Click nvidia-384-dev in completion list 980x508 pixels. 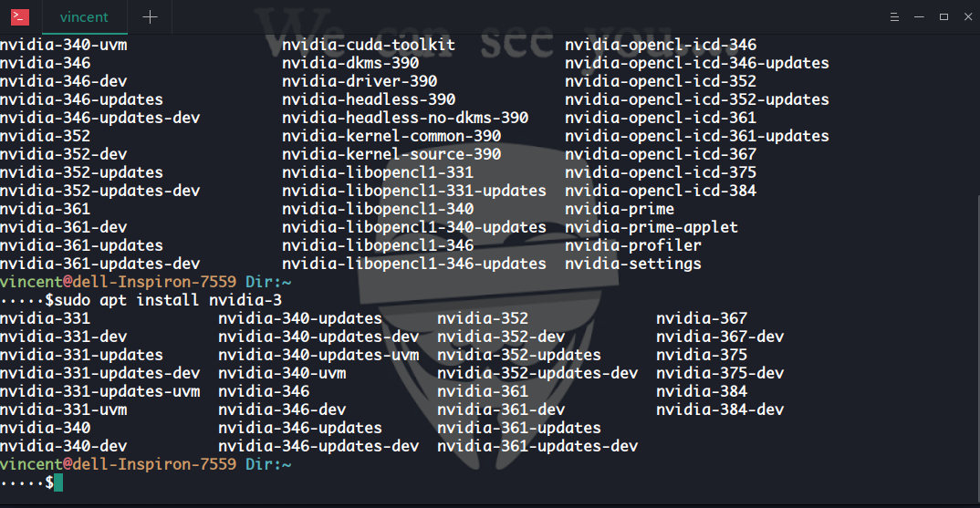point(719,410)
